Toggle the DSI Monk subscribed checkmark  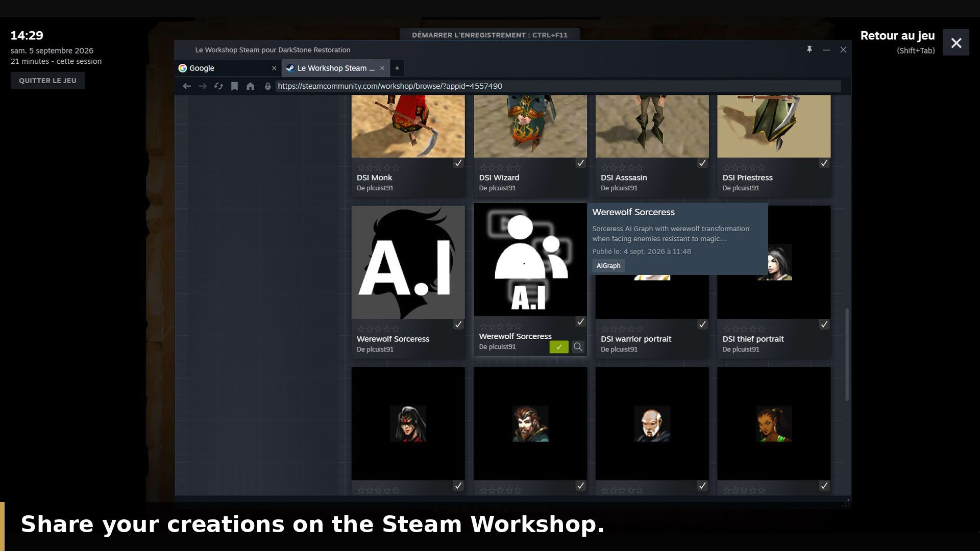[458, 163]
